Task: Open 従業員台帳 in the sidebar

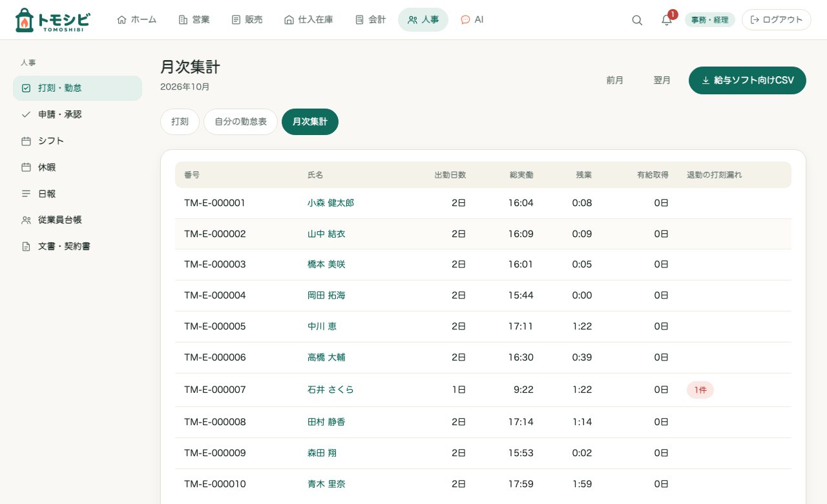Action: point(78,220)
